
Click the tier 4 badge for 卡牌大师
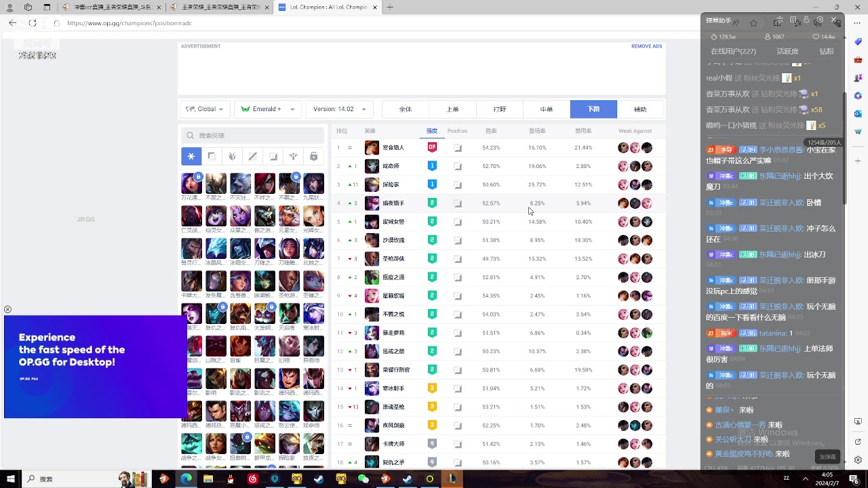pos(432,443)
